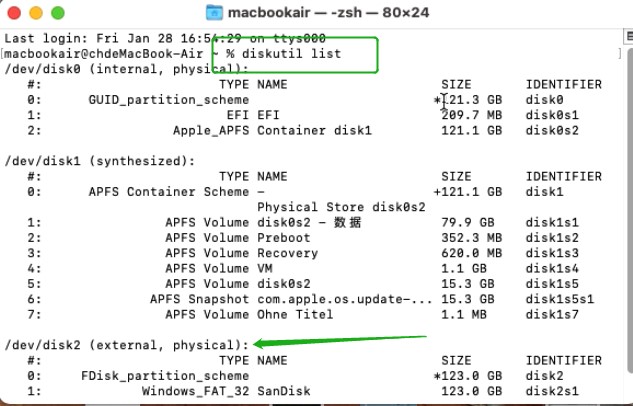This screenshot has width=633, height=406.
Task: Click the '/dev/disk2 (external, physical)' line
Action: (126, 345)
